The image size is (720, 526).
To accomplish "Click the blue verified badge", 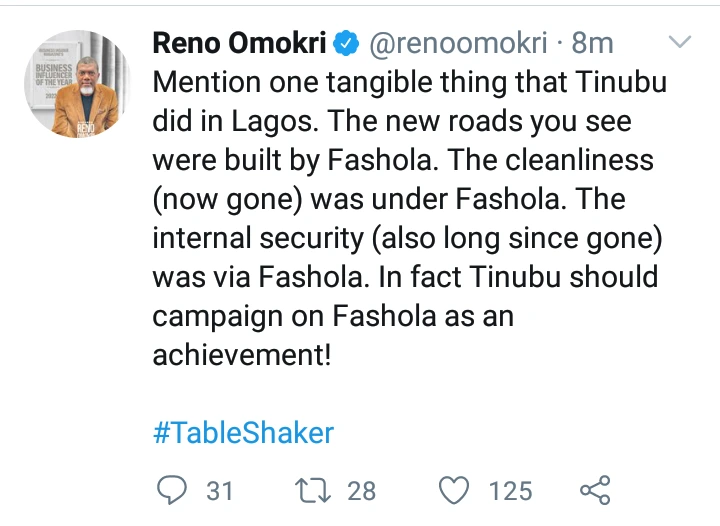I will click(347, 44).
